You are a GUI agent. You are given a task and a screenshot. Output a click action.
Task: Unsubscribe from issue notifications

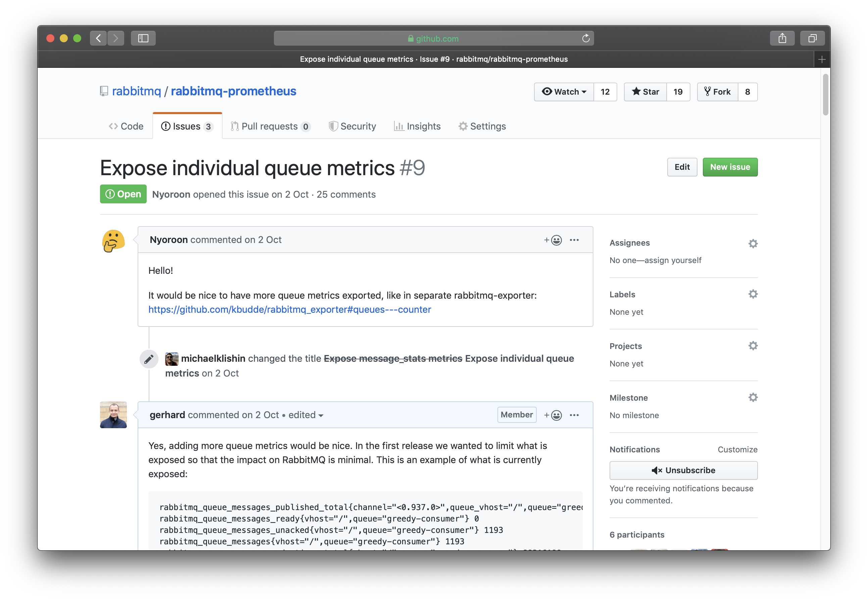683,470
